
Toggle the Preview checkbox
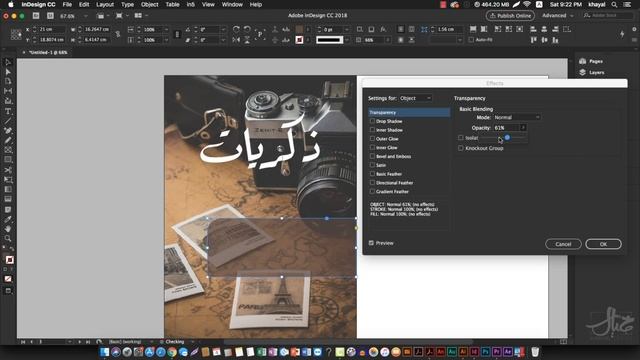click(x=371, y=243)
